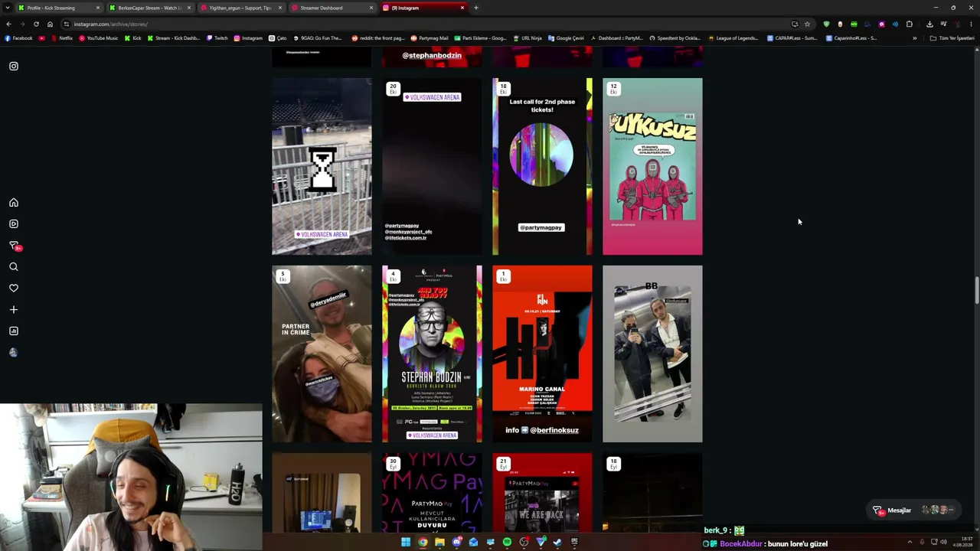This screenshot has width=980, height=551.
Task: Close the Instagram browser tab
Action: [462, 8]
